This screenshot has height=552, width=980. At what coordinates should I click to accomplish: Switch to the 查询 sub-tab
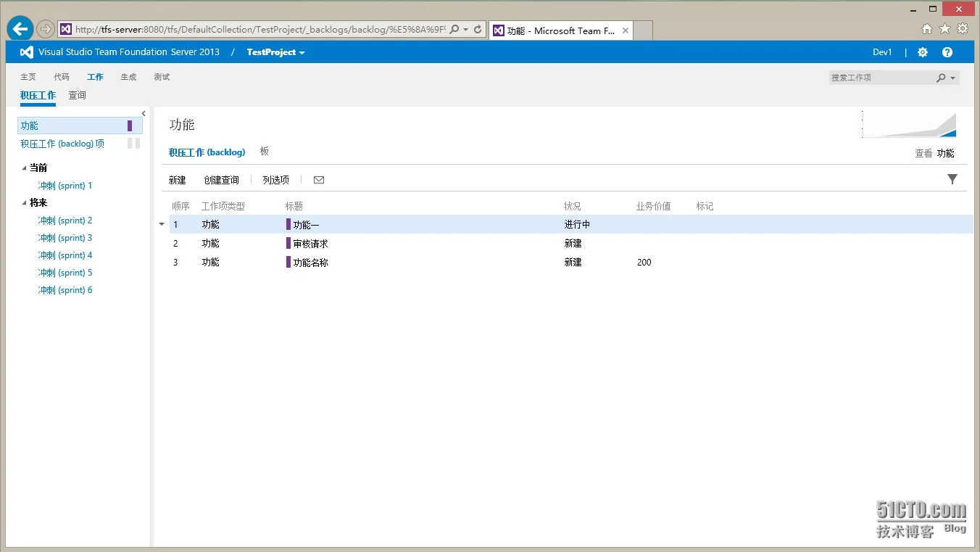click(78, 95)
